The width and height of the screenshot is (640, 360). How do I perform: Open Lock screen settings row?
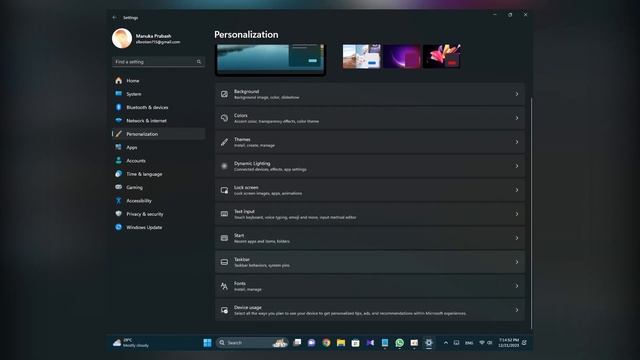click(x=370, y=190)
